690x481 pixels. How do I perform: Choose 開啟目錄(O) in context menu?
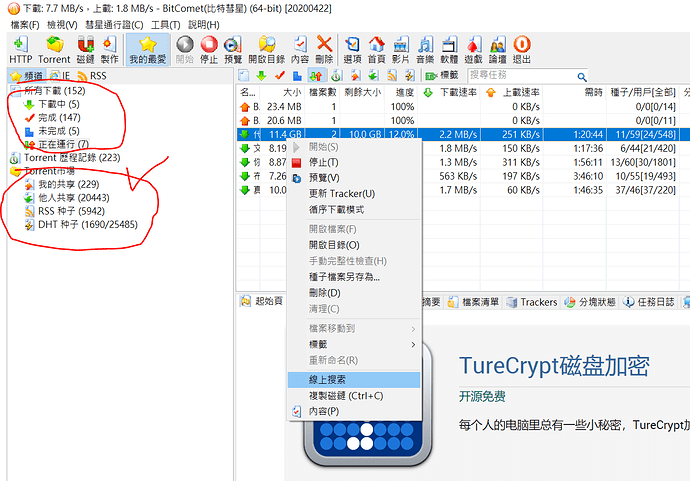point(354,245)
